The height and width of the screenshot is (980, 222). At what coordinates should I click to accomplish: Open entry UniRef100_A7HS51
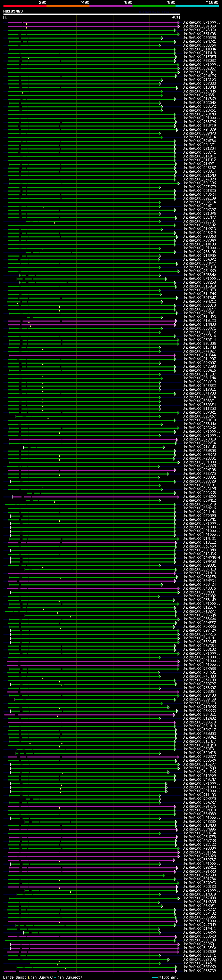(199, 95)
